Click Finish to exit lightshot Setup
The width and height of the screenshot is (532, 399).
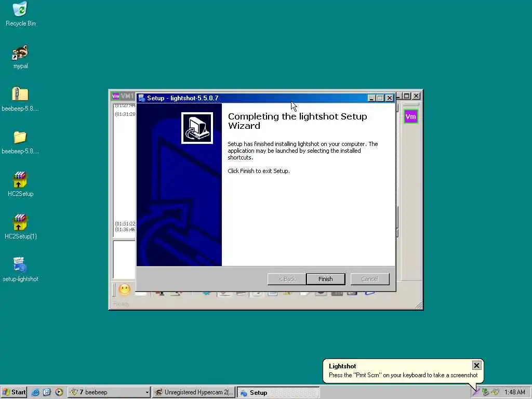point(325,279)
